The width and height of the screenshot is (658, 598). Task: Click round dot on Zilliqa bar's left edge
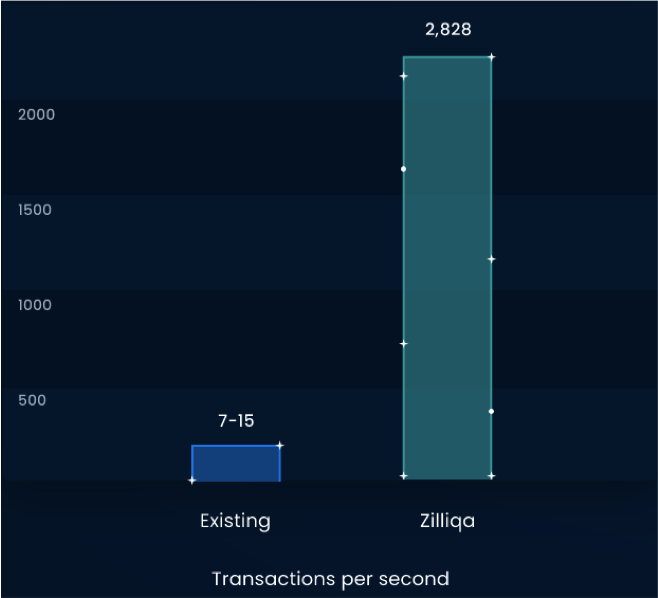[403, 169]
